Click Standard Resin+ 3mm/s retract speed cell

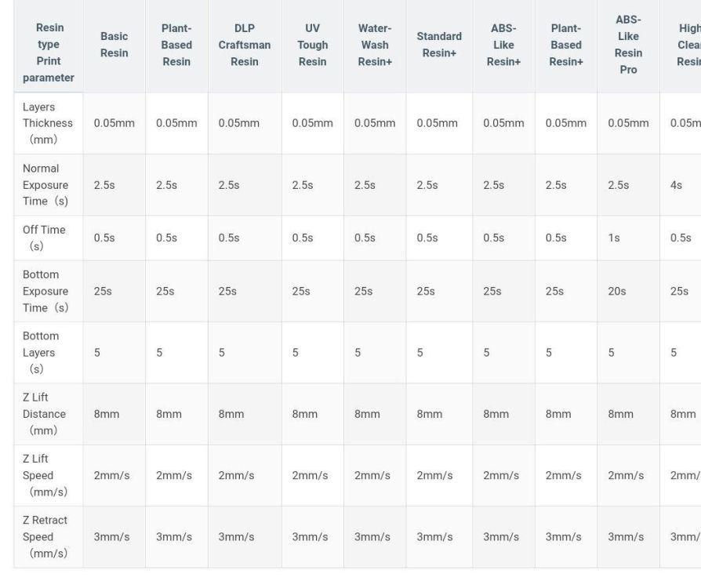434,537
